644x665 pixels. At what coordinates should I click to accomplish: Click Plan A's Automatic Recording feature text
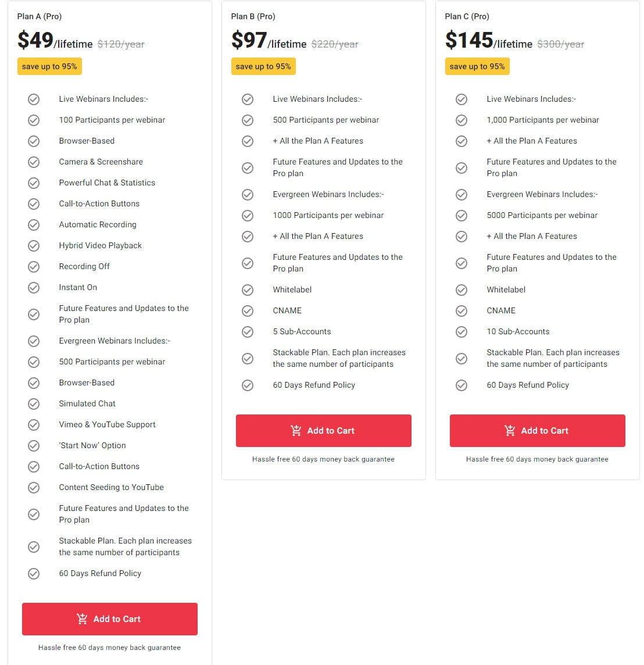(98, 225)
